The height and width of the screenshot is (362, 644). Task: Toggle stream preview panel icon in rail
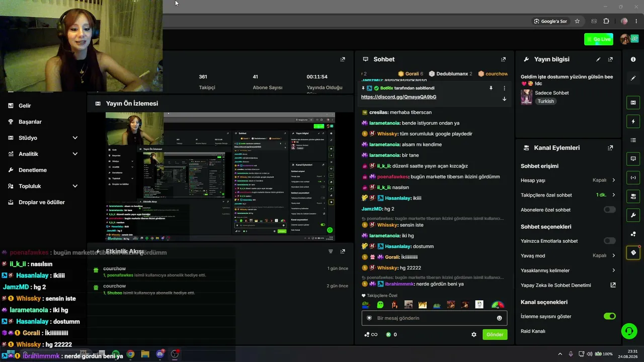[633, 103]
